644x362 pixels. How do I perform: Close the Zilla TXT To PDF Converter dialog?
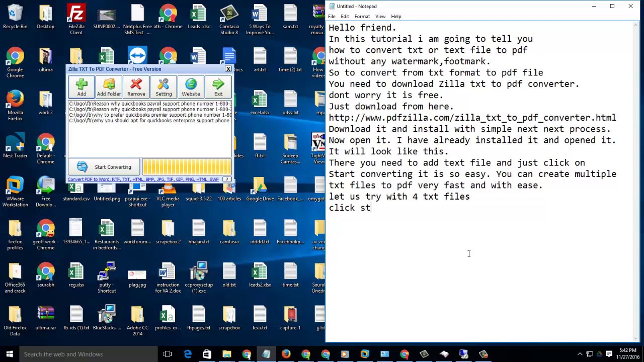pyautogui.click(x=228, y=69)
